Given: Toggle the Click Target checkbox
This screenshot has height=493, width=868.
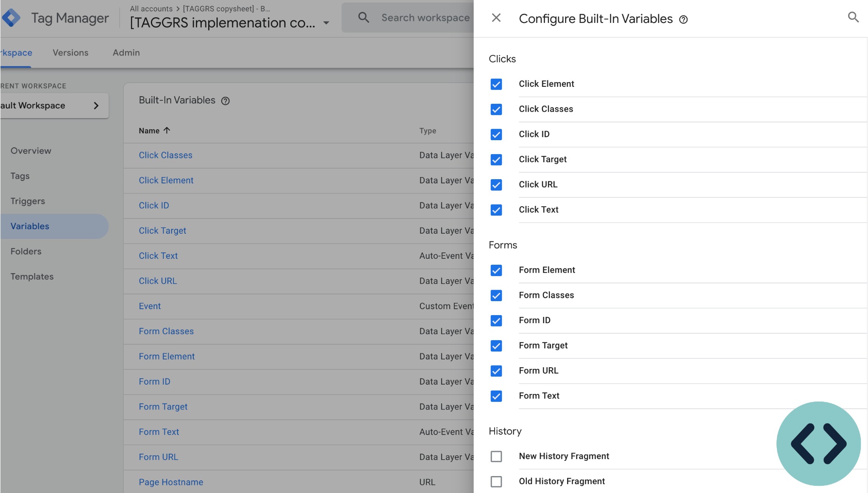Looking at the screenshot, I should 496,160.
